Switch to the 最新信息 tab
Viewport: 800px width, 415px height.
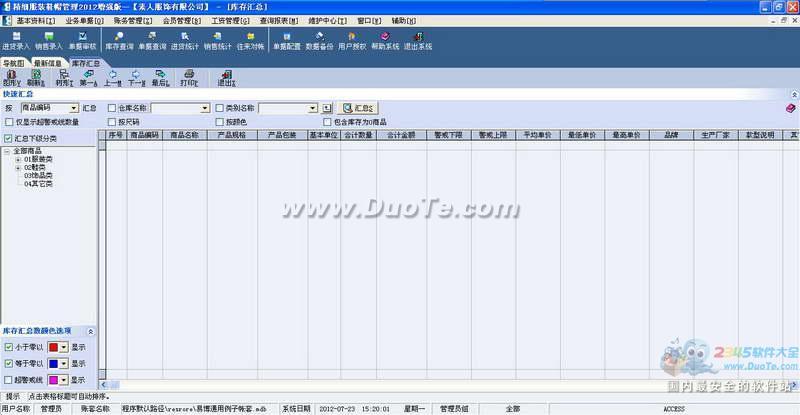(x=48, y=62)
